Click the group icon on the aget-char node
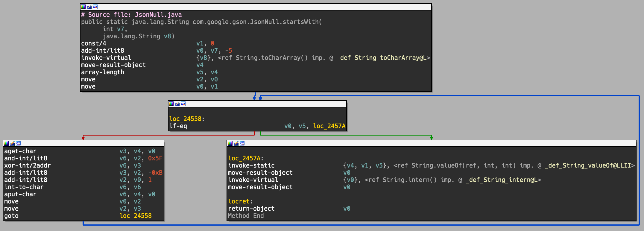Viewport: 644px width, 231px height. 18,143
